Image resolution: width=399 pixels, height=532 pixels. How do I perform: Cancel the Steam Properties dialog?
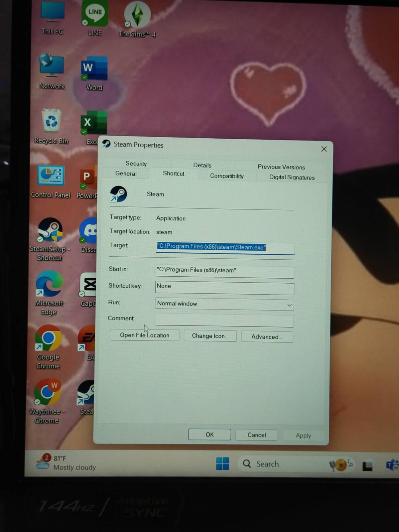[x=257, y=435]
